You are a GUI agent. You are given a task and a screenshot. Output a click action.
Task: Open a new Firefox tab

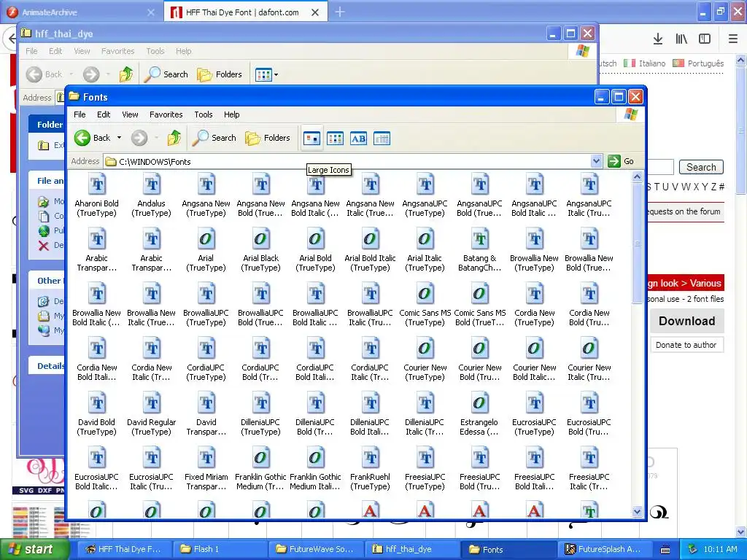click(340, 12)
